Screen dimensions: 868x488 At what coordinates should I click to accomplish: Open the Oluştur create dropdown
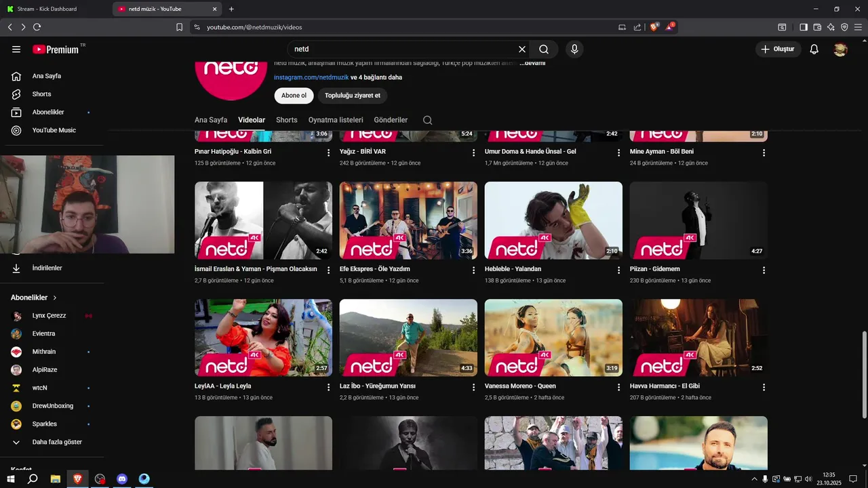(778, 49)
